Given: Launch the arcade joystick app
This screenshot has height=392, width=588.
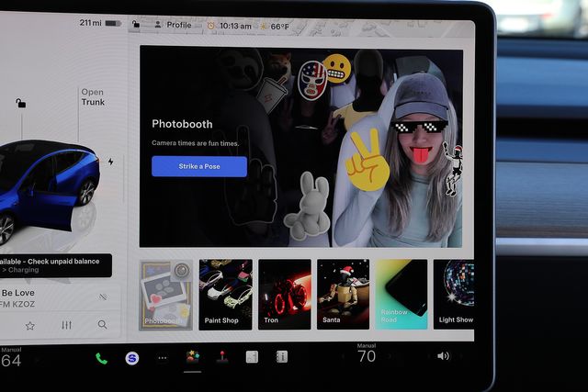Looking at the screenshot, I should [221, 357].
